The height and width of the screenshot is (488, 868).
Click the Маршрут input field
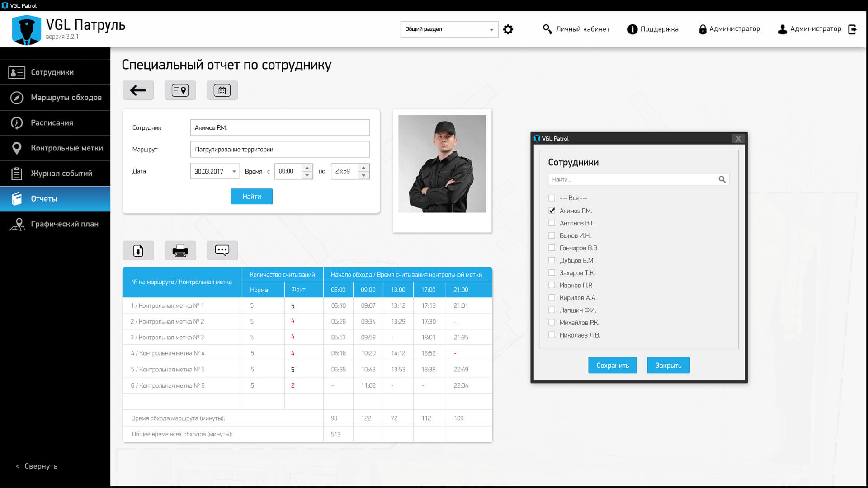(x=280, y=150)
